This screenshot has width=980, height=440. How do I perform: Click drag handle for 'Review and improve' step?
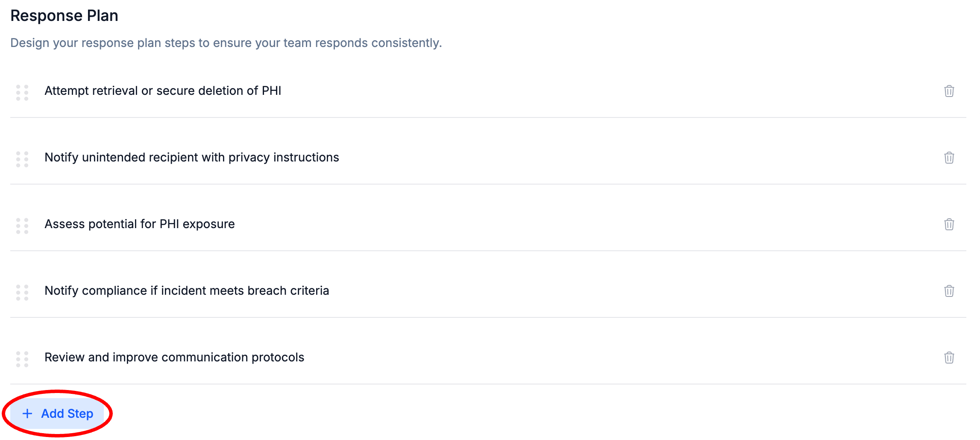pos(22,359)
